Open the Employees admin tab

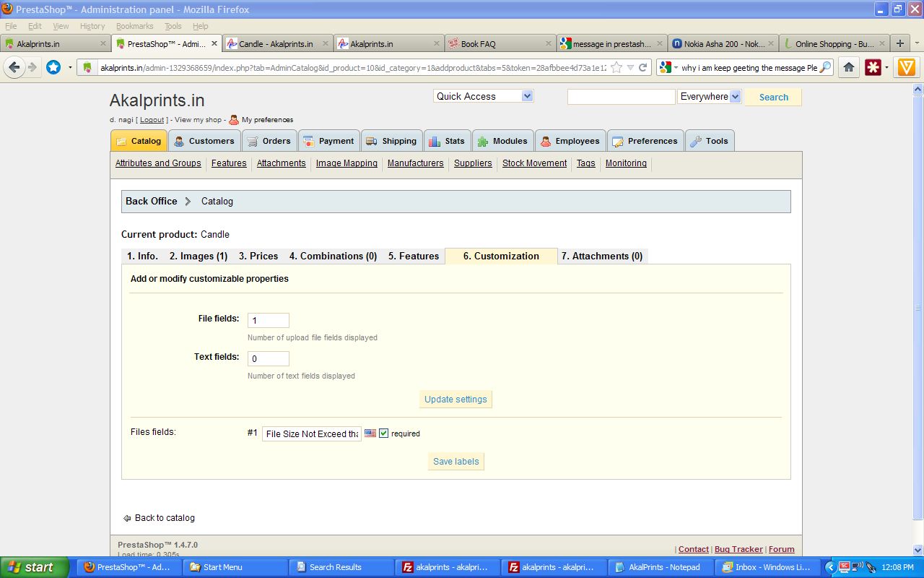[x=570, y=141]
